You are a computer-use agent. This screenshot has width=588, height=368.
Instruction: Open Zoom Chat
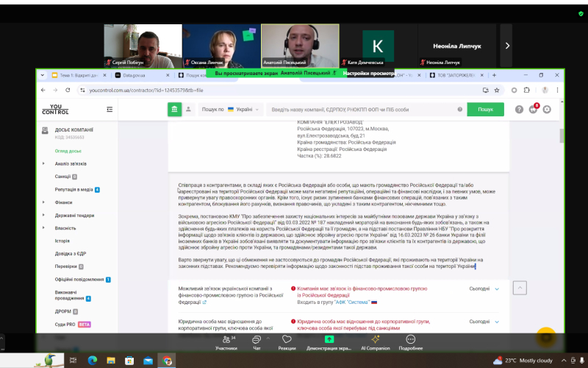257,342
